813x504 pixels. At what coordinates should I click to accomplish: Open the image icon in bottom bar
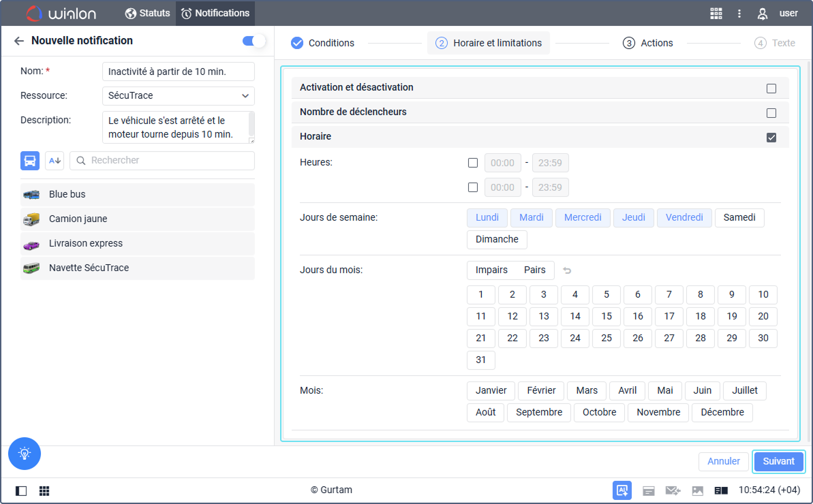pyautogui.click(x=697, y=490)
